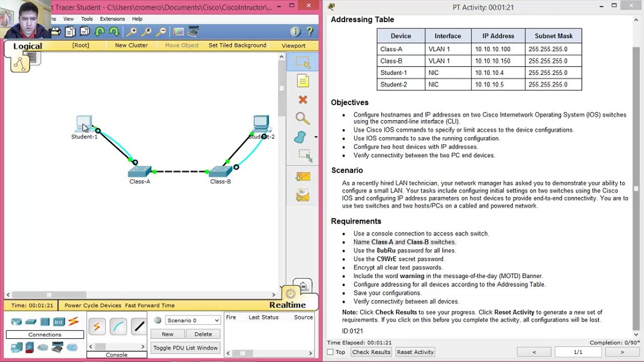Open the Tools menu
Screen dimensions: 644x362
pos(87,19)
